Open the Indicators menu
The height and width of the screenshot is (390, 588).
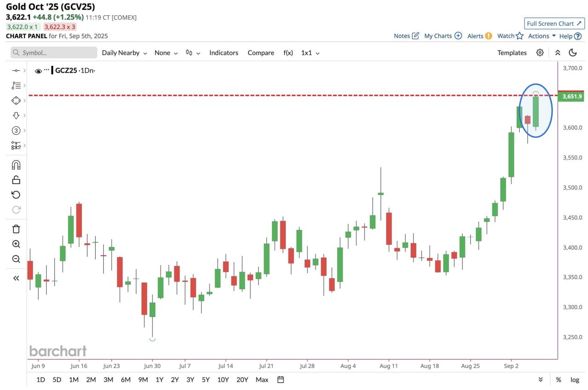tap(224, 53)
